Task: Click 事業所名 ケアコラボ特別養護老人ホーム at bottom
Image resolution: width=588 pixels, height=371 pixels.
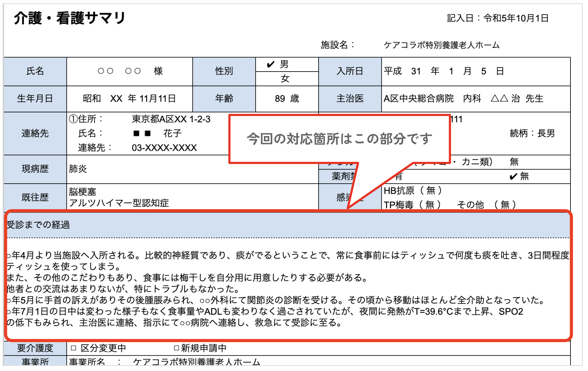Action: click(165, 361)
